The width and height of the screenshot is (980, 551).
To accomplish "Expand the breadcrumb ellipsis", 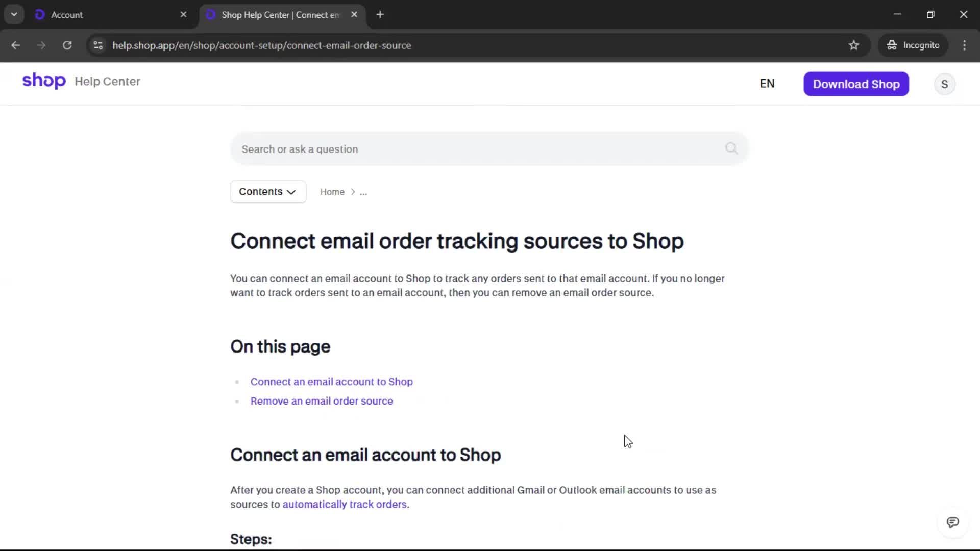I will coord(363,192).
